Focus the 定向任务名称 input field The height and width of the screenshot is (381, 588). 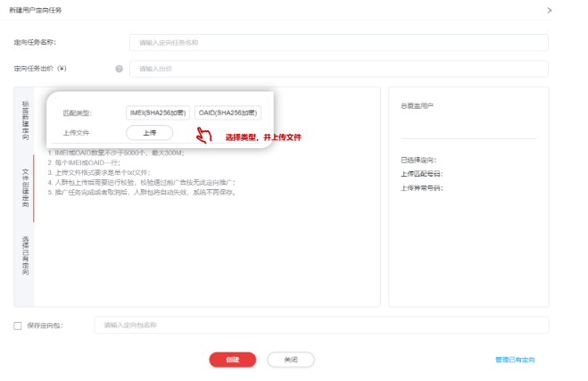[339, 42]
